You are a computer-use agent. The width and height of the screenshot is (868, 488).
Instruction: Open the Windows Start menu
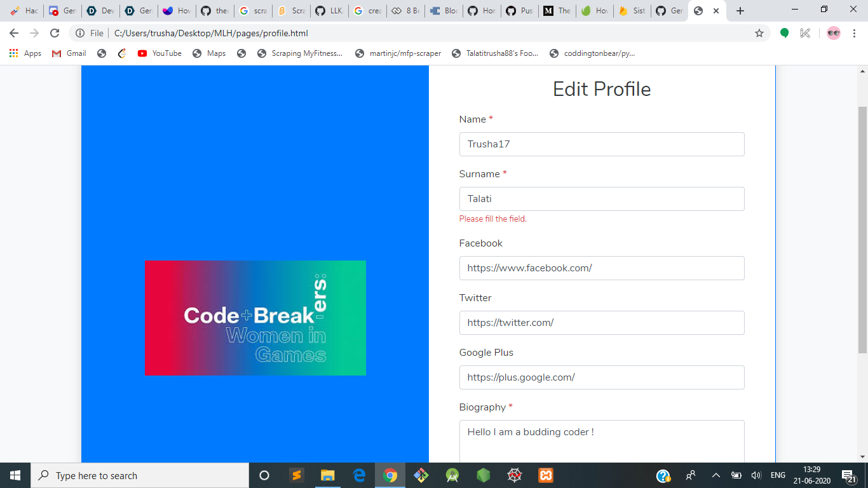[15, 475]
